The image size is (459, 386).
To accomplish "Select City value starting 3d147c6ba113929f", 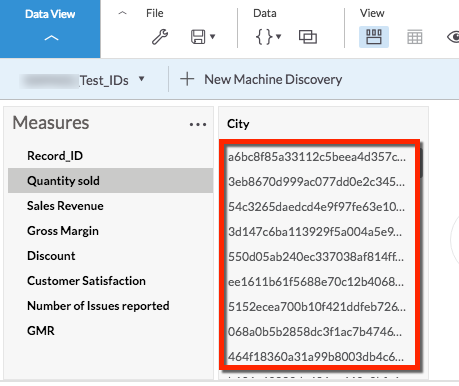I will 315,232.
